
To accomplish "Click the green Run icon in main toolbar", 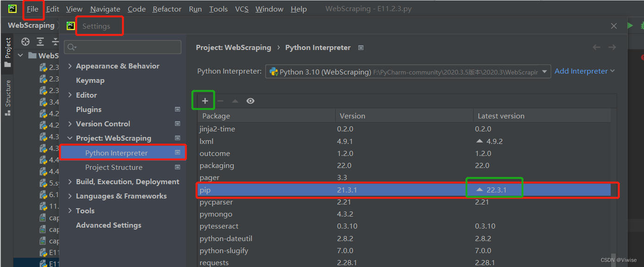I will click(x=630, y=25).
